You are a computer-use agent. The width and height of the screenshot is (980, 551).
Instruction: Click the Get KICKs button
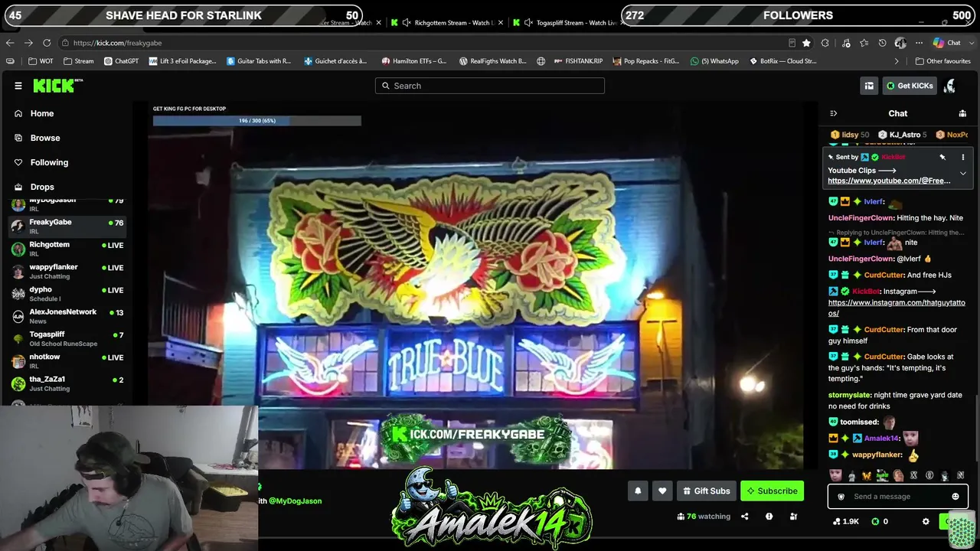910,86
